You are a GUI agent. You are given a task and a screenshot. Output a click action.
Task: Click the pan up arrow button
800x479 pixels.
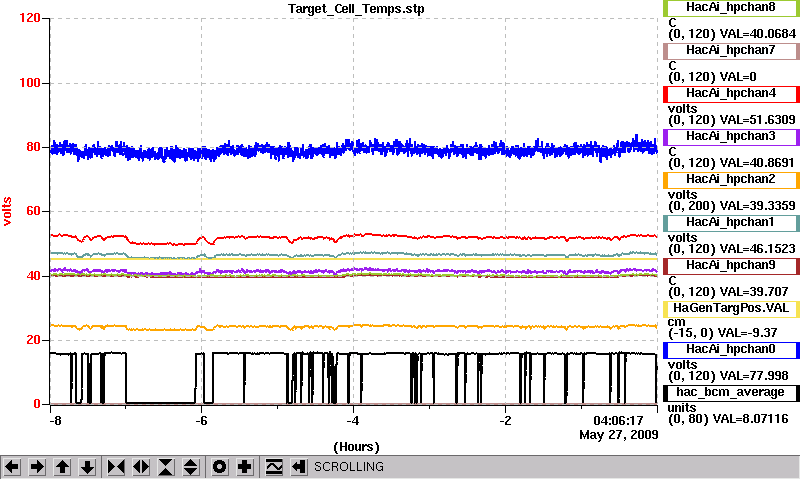62,467
